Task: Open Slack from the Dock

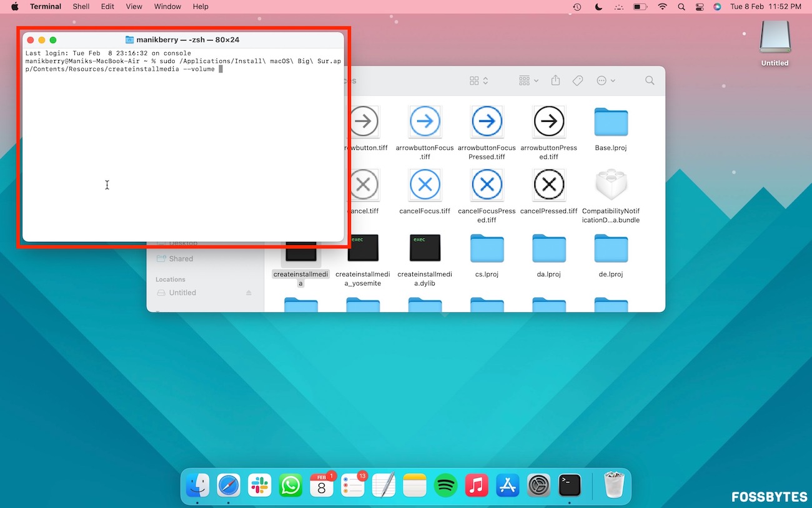Action: [259, 485]
